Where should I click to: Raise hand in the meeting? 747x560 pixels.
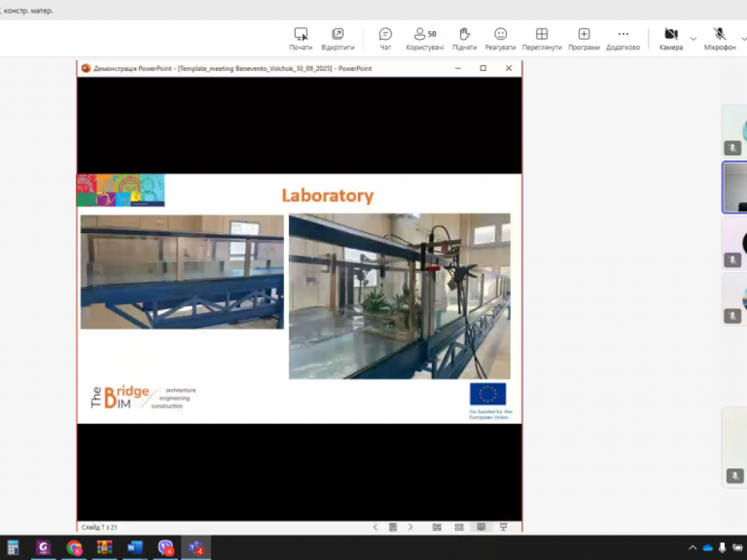(464, 39)
